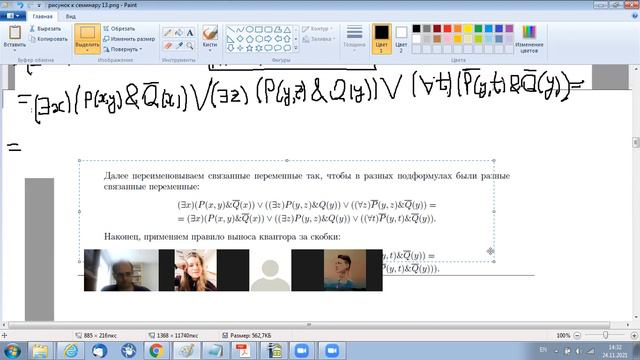The image size is (640, 360).
Task: Open the quick access toolbar customize arrow
Action: click(39, 5)
